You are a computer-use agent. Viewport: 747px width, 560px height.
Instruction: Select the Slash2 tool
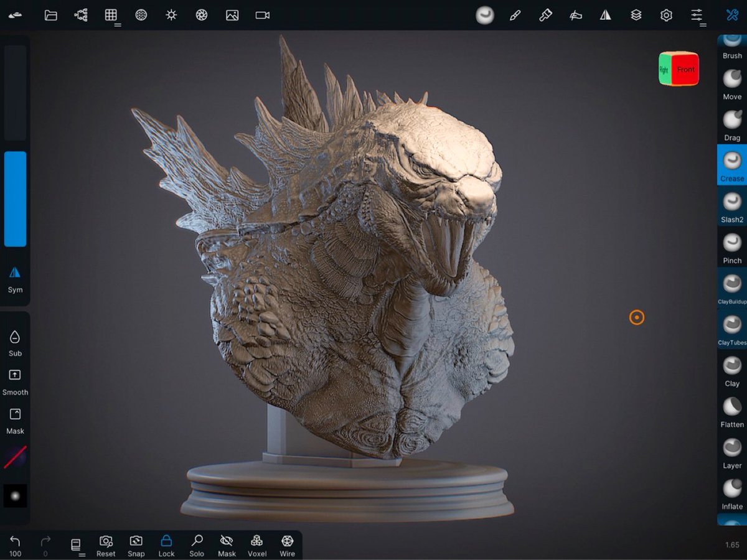tap(732, 206)
